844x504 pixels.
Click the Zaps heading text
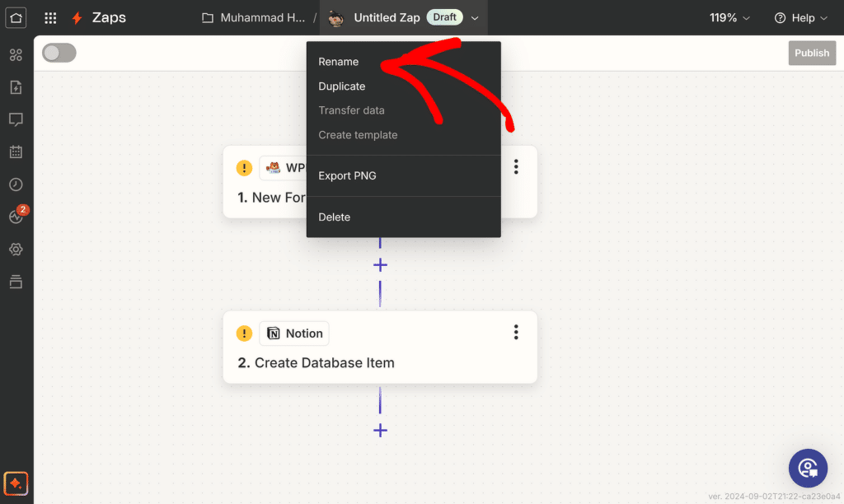pyautogui.click(x=109, y=18)
